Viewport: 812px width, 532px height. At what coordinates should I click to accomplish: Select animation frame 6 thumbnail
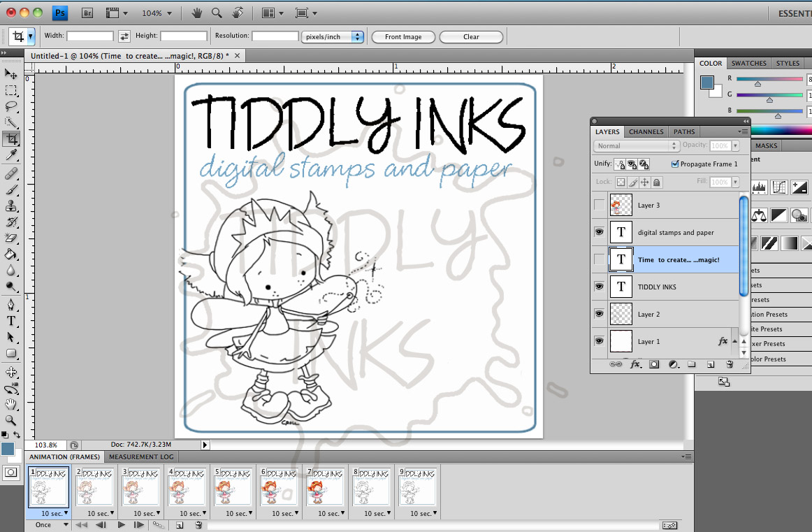(x=279, y=487)
